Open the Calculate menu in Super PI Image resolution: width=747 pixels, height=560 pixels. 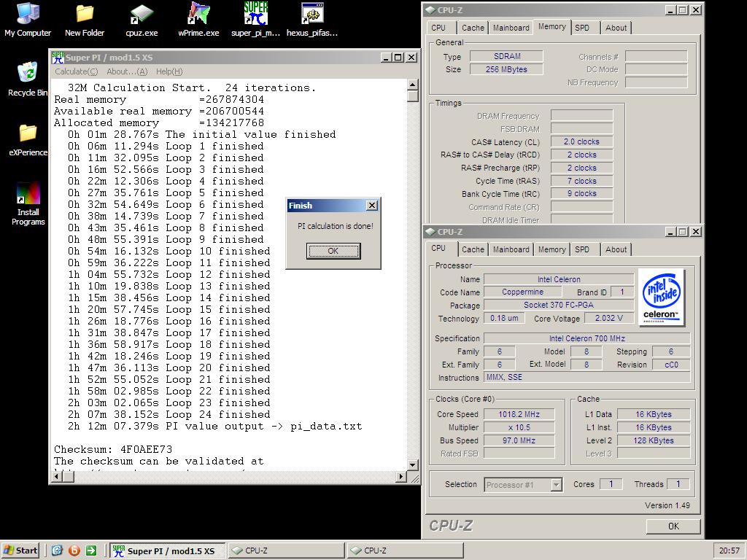(x=76, y=71)
